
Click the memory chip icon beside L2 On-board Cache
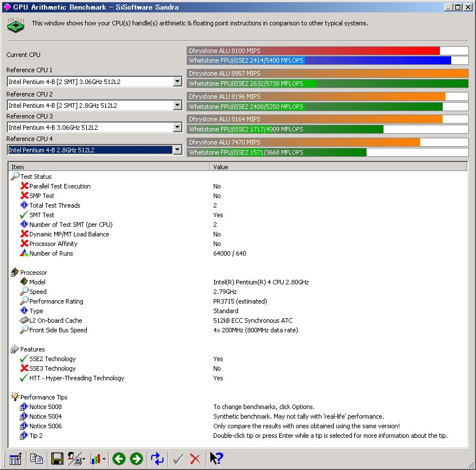coord(24,320)
